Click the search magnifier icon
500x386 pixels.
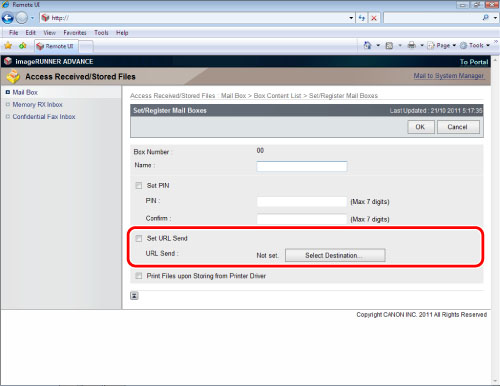pos(486,18)
